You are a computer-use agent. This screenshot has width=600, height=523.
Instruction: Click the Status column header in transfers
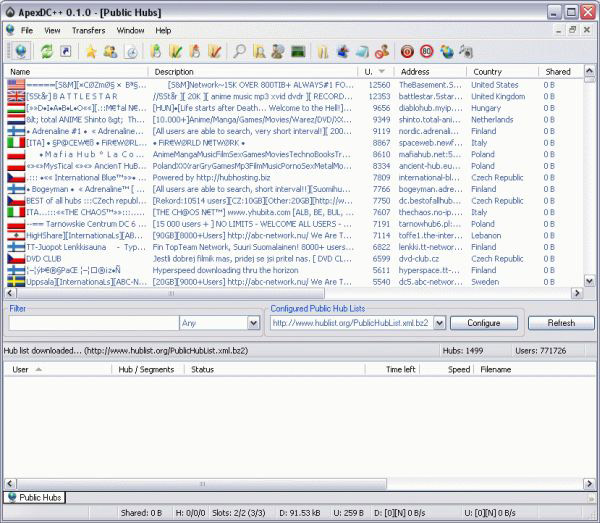pyautogui.click(x=275, y=369)
